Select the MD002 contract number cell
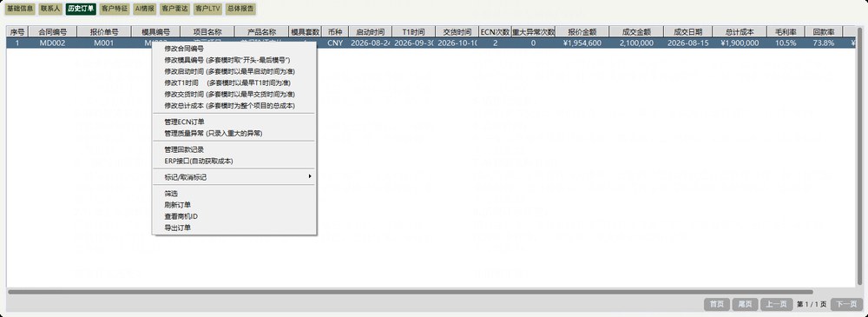 (53, 43)
